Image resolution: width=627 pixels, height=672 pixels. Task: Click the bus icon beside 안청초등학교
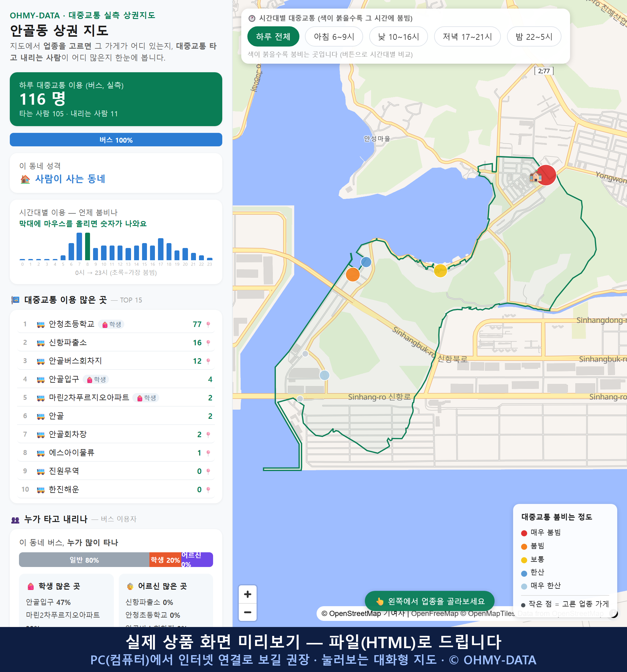[40, 325]
